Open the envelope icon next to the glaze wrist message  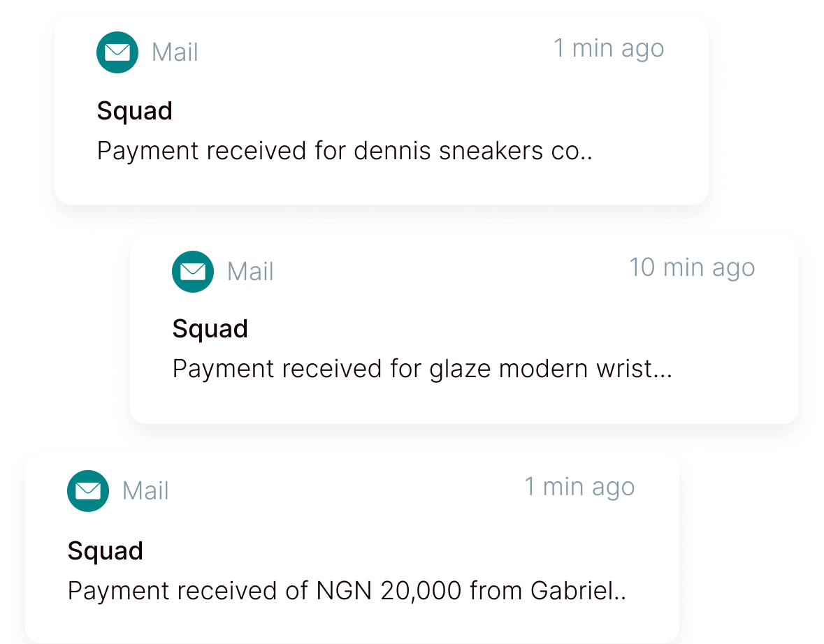(x=192, y=272)
